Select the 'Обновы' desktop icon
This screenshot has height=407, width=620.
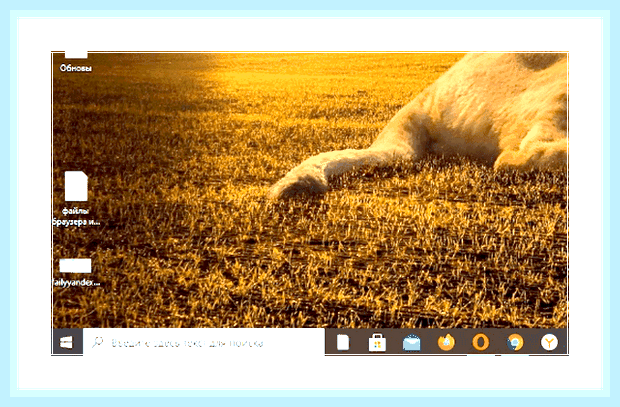click(76, 55)
